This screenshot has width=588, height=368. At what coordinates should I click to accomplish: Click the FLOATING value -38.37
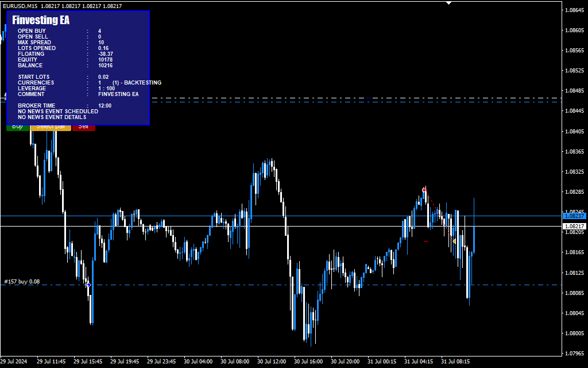(106, 54)
